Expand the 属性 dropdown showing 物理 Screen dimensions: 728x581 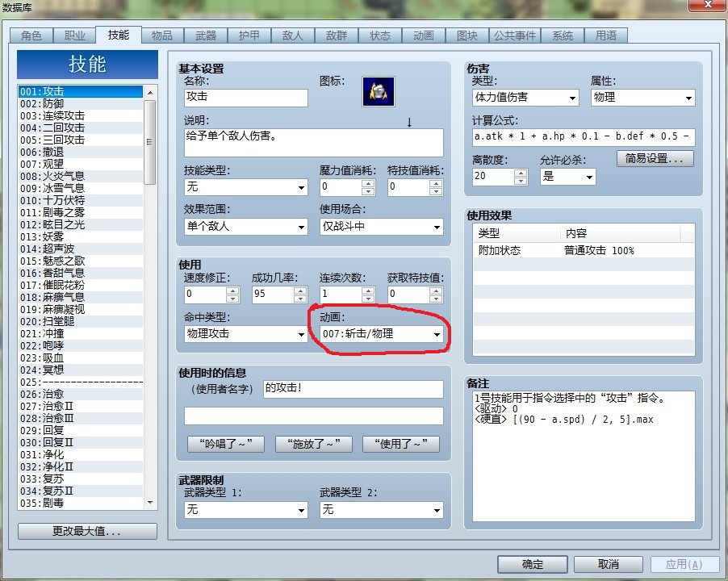click(x=643, y=98)
